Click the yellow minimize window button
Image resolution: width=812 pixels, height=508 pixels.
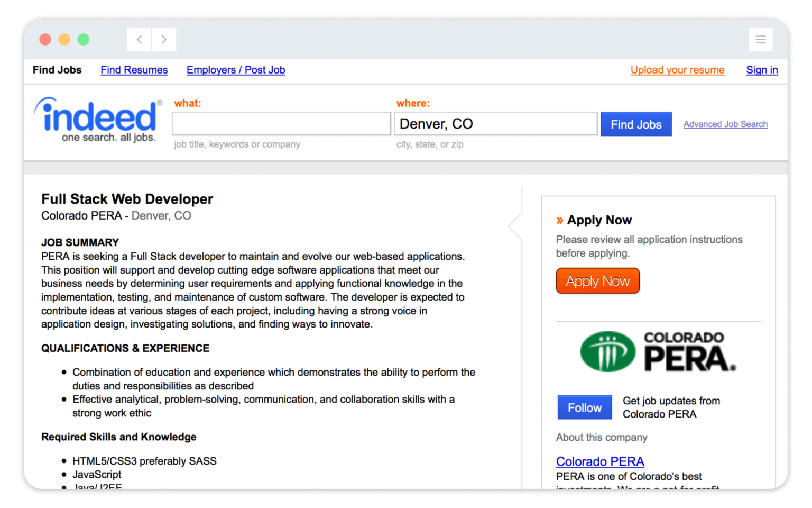click(64, 39)
